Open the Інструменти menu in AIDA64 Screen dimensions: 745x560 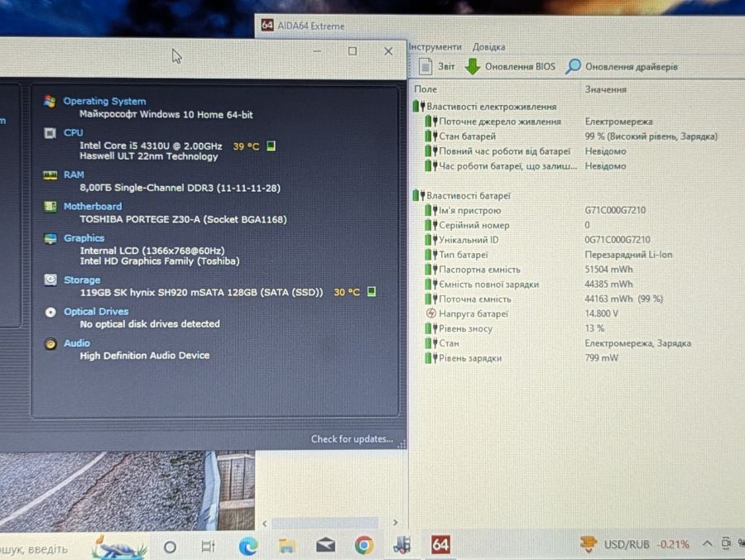[x=435, y=46]
